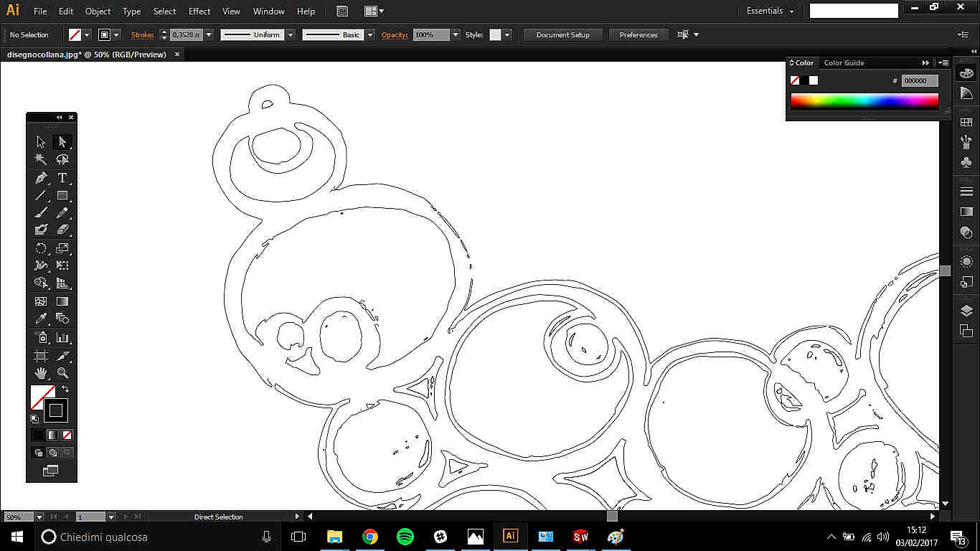Screen dimensions: 980x551
Task: Enable Draw Normal mode
Action: tap(39, 453)
